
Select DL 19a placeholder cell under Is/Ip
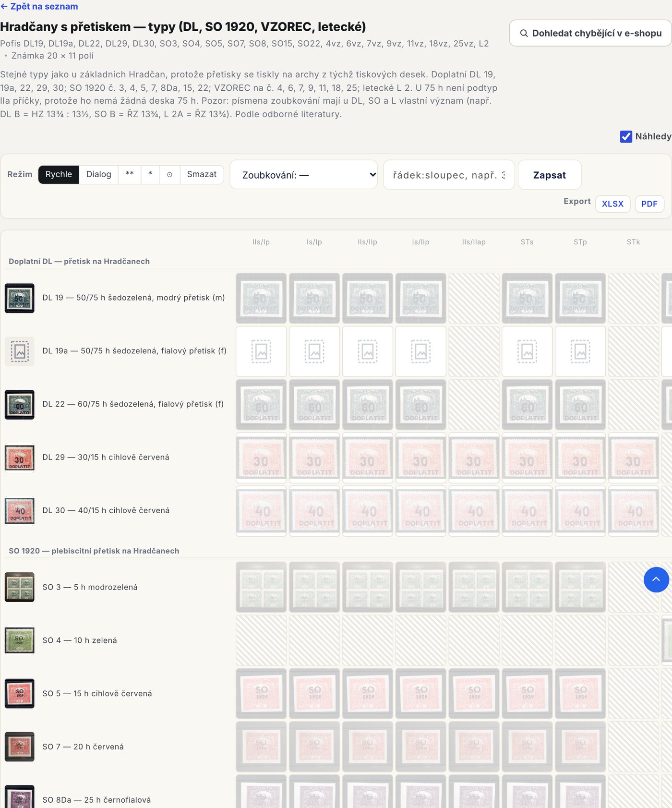click(314, 351)
